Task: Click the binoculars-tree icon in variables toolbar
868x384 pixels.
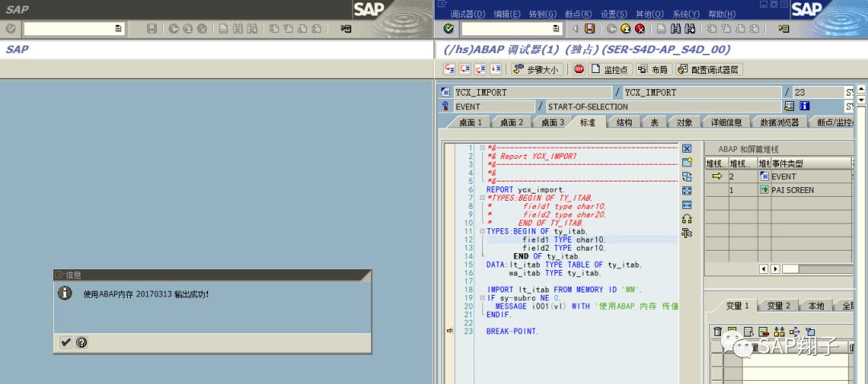Action: tap(780, 332)
